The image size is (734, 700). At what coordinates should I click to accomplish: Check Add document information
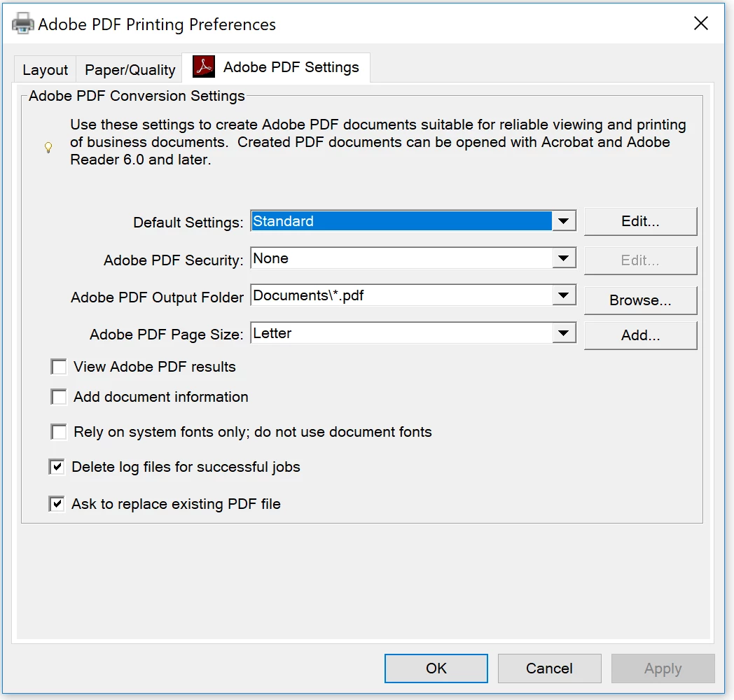coord(59,397)
